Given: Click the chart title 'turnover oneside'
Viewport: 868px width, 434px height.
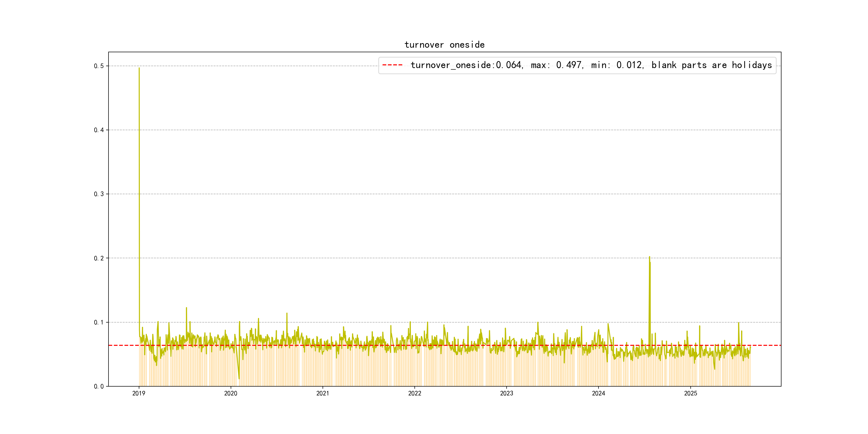Looking at the screenshot, I should [444, 45].
